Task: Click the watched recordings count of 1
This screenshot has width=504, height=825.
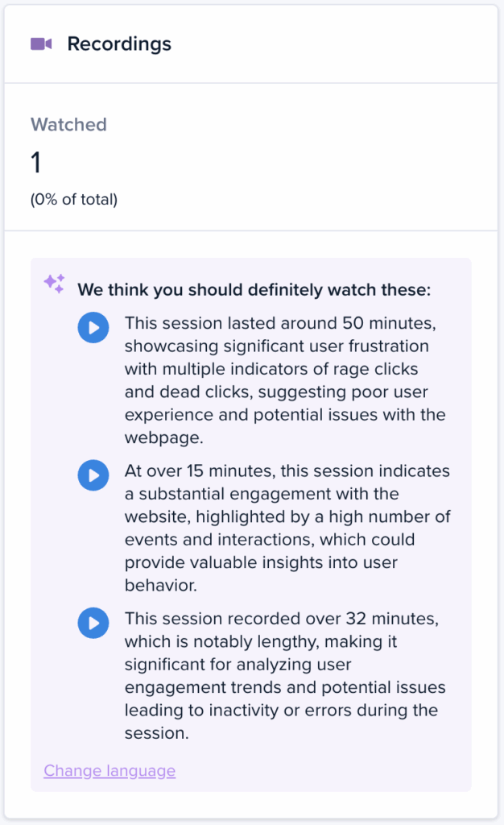Action: [x=35, y=163]
